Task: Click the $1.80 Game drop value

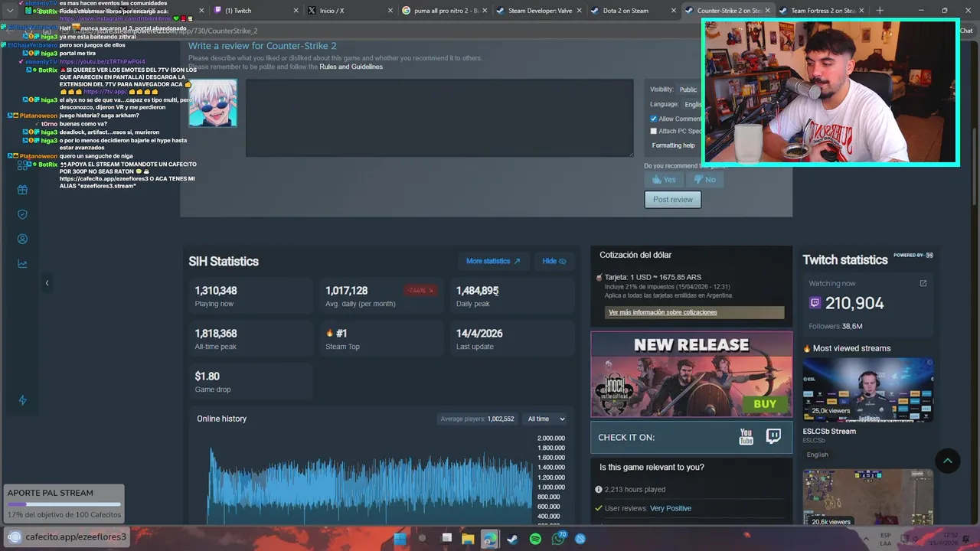Action: click(207, 377)
